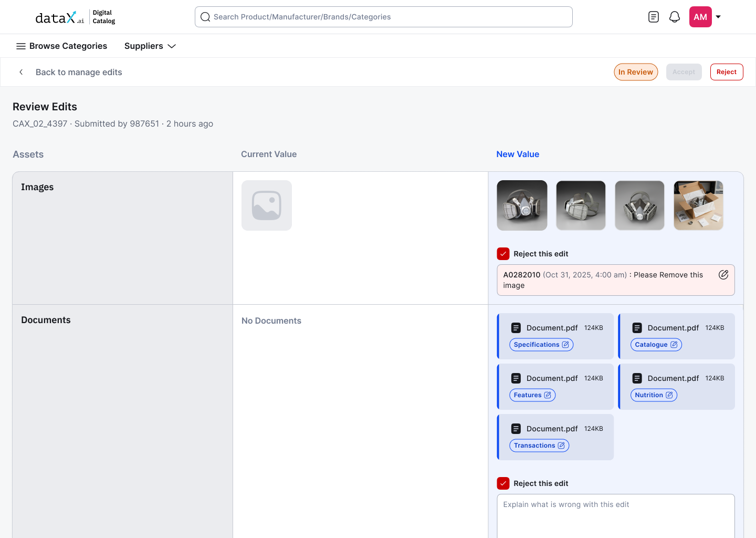Click the Reject button in header bar
This screenshot has width=756, height=538.
[727, 72]
